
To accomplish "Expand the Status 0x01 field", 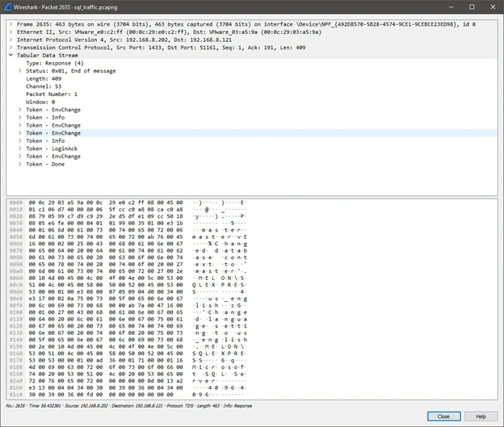I will [x=20, y=71].
